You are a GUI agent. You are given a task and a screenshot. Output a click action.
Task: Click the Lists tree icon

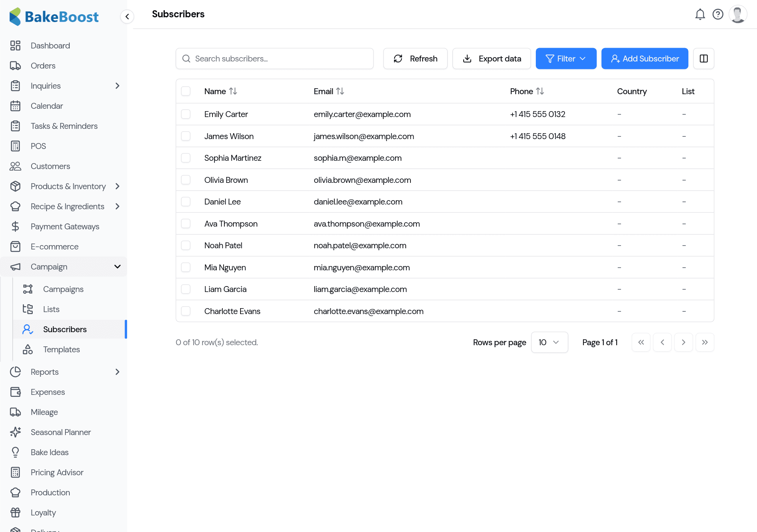(28, 309)
